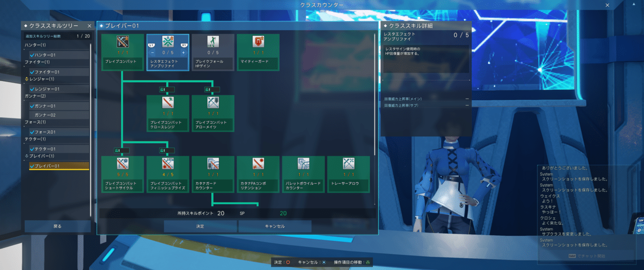This screenshot has height=270, width=644.
Task: Click the class tree list scrollbar
Action: pos(91,129)
